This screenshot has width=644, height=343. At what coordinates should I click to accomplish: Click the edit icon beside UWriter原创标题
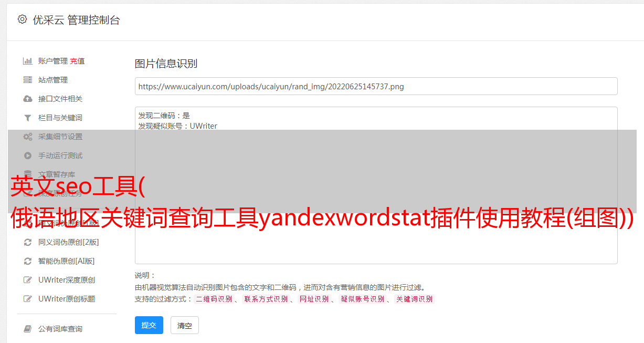(28, 299)
